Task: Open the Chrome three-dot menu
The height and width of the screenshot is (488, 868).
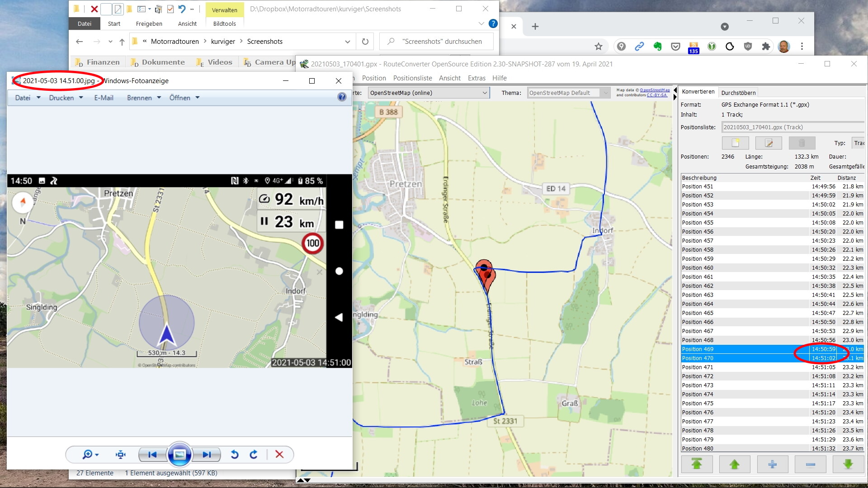Action: [802, 46]
